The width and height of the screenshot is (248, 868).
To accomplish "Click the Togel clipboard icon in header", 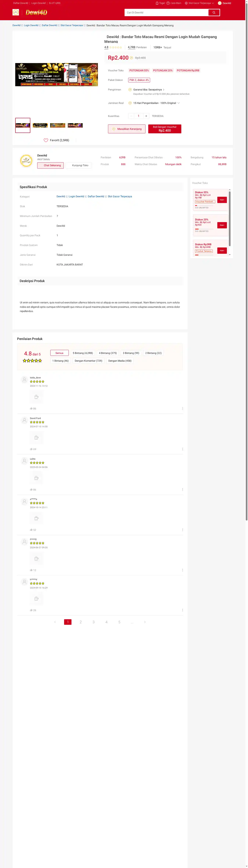I will point(157,3).
